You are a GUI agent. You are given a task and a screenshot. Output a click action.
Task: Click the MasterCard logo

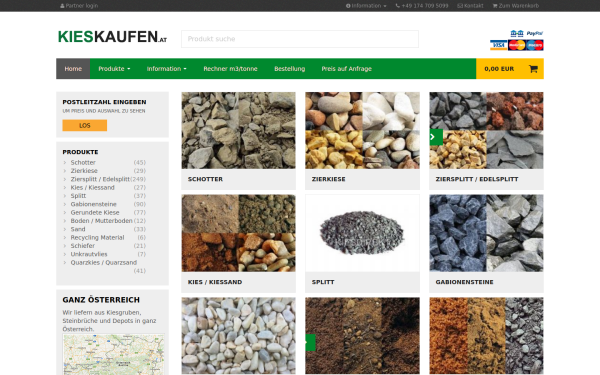coord(517,46)
